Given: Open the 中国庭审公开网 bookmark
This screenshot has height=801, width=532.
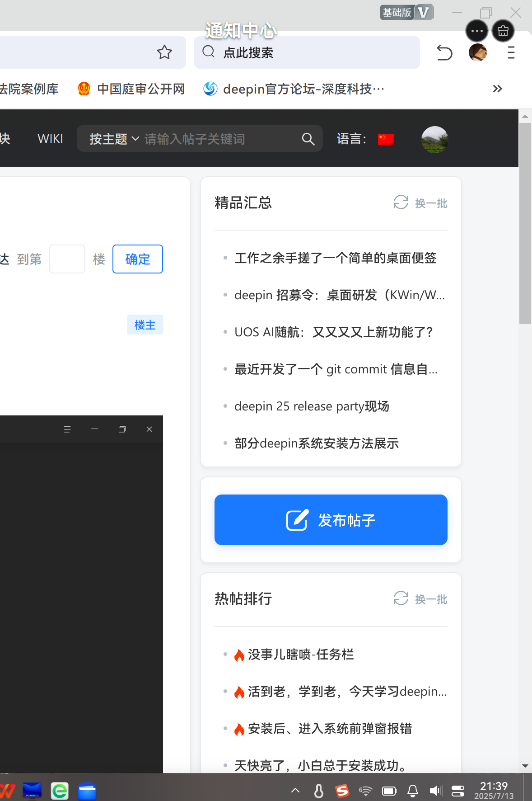Looking at the screenshot, I should tap(131, 89).
